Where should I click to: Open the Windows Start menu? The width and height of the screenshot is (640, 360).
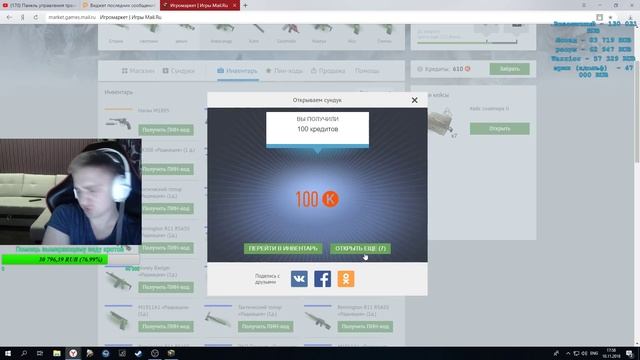pos(7,353)
